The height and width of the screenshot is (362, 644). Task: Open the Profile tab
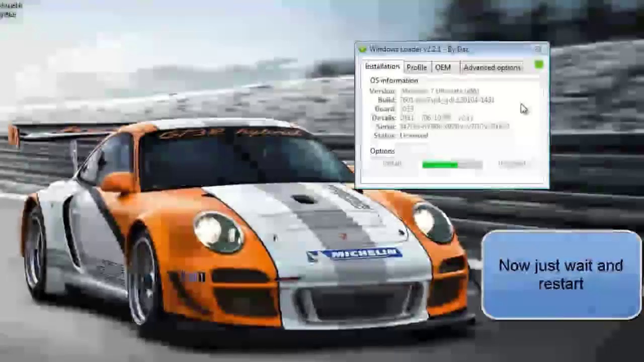417,67
